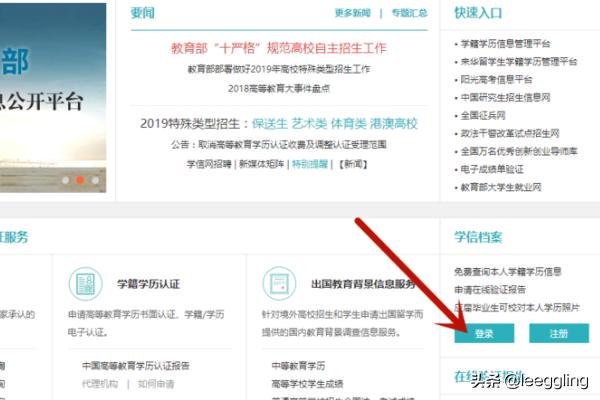Click the 港澳高校 link

[393, 124]
